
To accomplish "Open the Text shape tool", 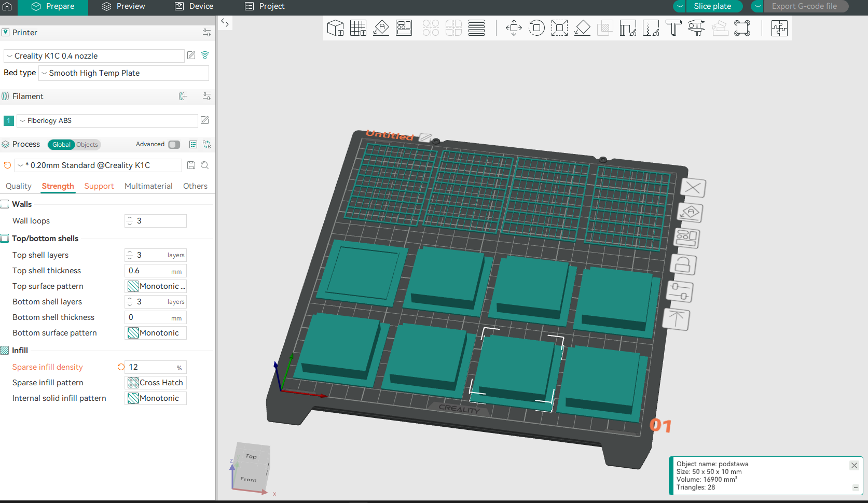I will coord(673,27).
